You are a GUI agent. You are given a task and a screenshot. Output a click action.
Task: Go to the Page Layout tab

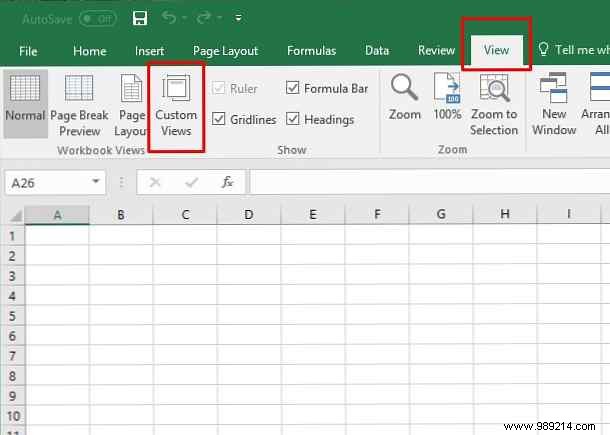(225, 51)
